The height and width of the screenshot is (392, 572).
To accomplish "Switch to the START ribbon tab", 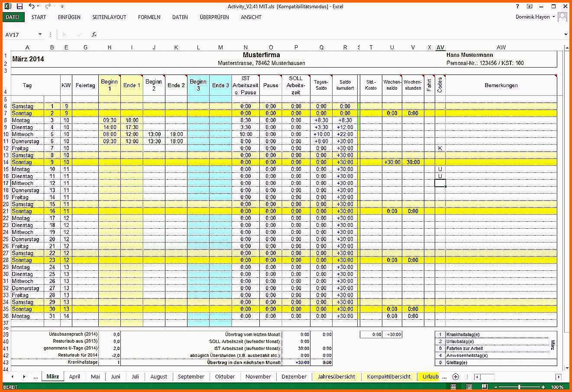I will [39, 17].
